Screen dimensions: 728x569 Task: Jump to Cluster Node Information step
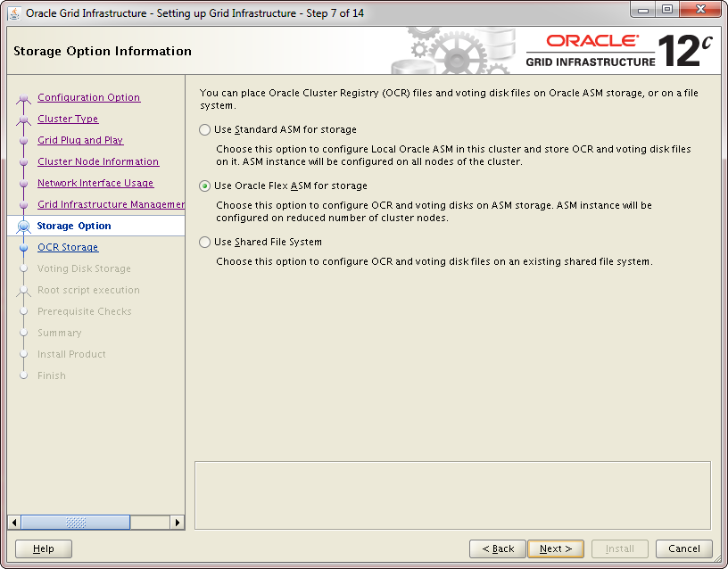pyautogui.click(x=98, y=162)
